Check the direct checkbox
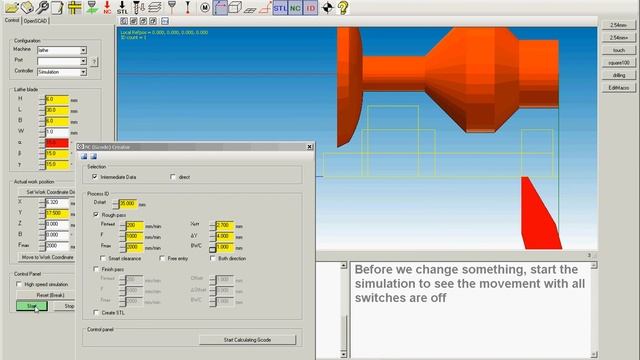 (x=173, y=177)
